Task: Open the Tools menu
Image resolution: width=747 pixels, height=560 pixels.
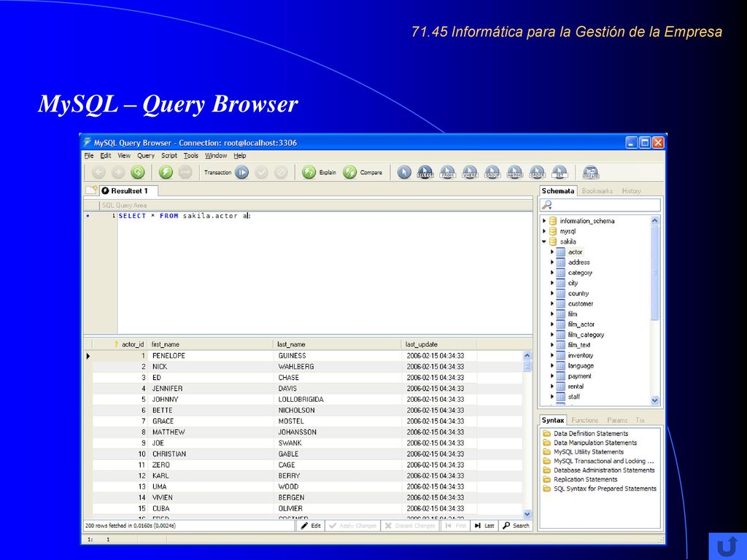Action: (191, 155)
